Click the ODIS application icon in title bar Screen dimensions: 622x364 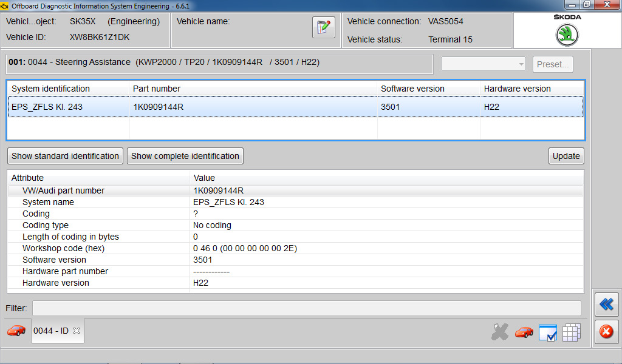point(5,4)
